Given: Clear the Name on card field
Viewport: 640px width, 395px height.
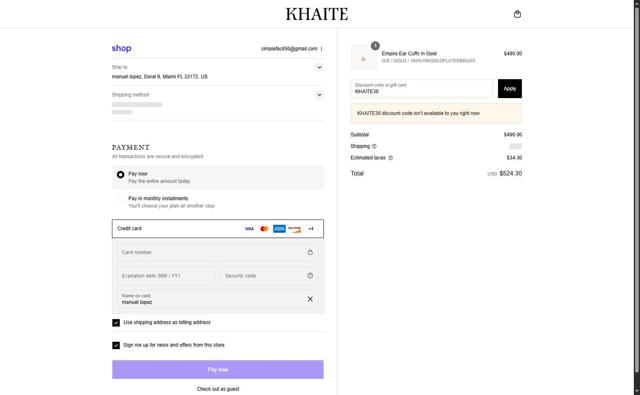Looking at the screenshot, I should (310, 299).
